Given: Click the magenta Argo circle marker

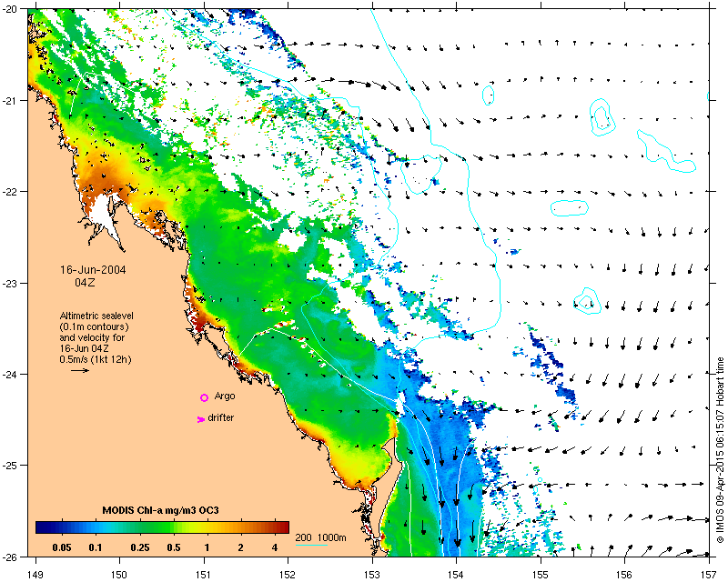Looking at the screenshot, I should [204, 397].
